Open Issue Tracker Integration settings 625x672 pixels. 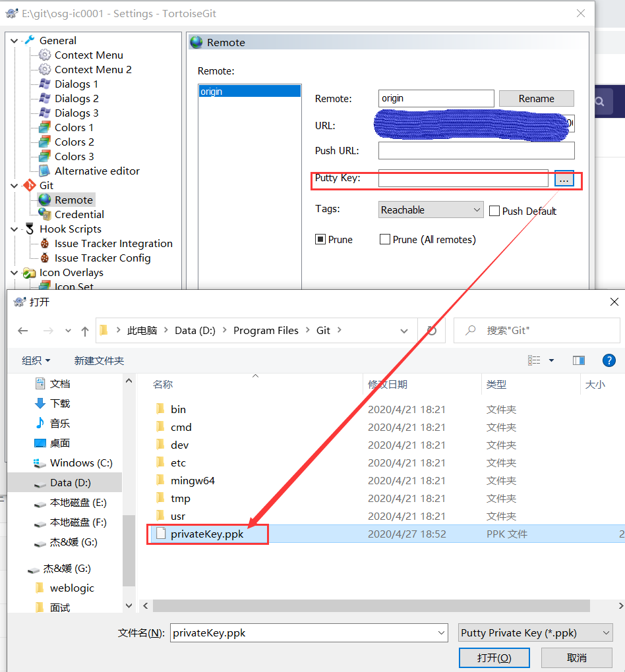113,243
